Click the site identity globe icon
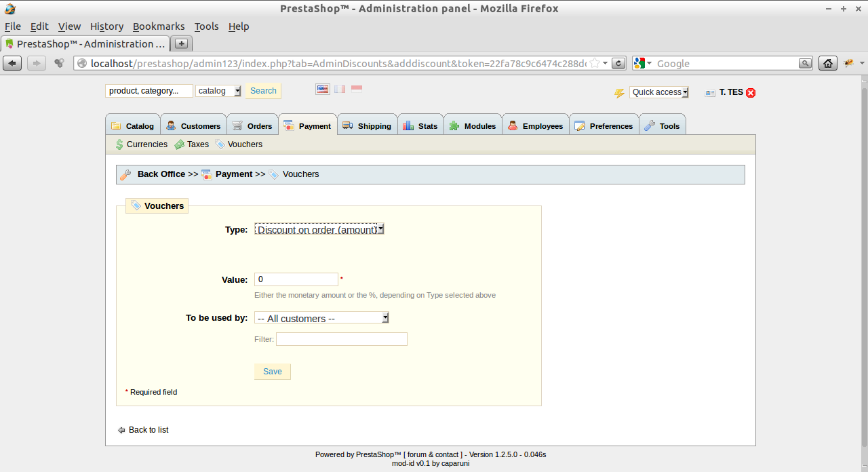Image resolution: width=868 pixels, height=472 pixels. 82,63
